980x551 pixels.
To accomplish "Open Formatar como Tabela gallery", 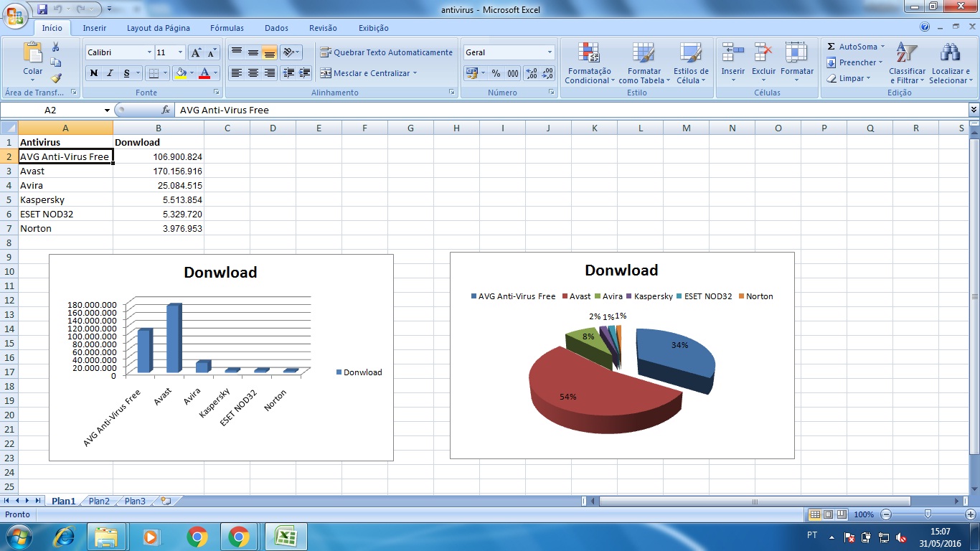I will click(x=644, y=63).
